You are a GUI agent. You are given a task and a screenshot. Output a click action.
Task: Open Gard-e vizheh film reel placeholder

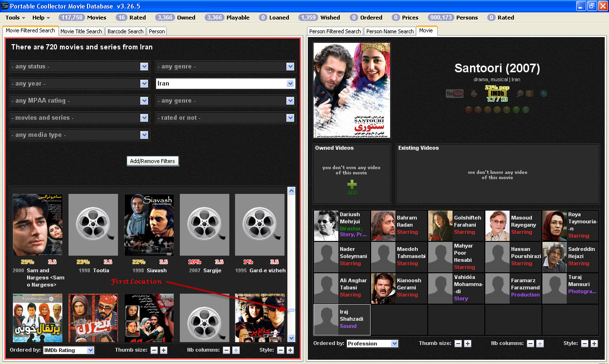(260, 225)
